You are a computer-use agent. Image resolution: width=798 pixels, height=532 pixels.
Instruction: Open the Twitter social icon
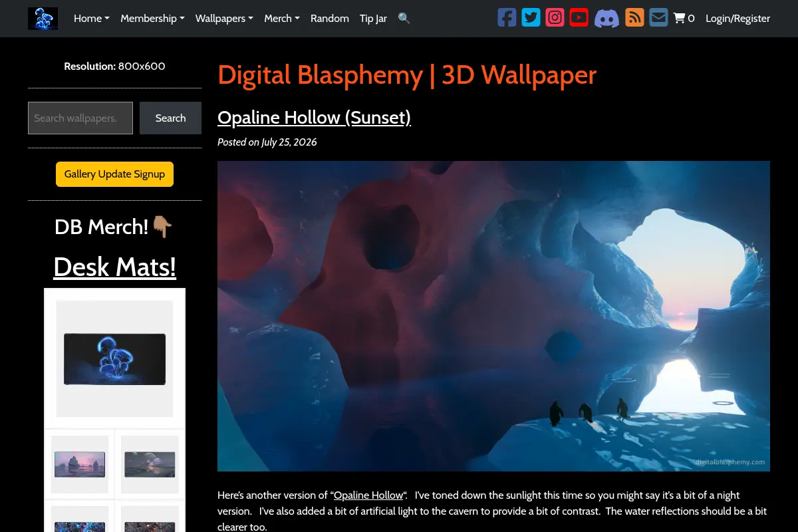coord(531,18)
